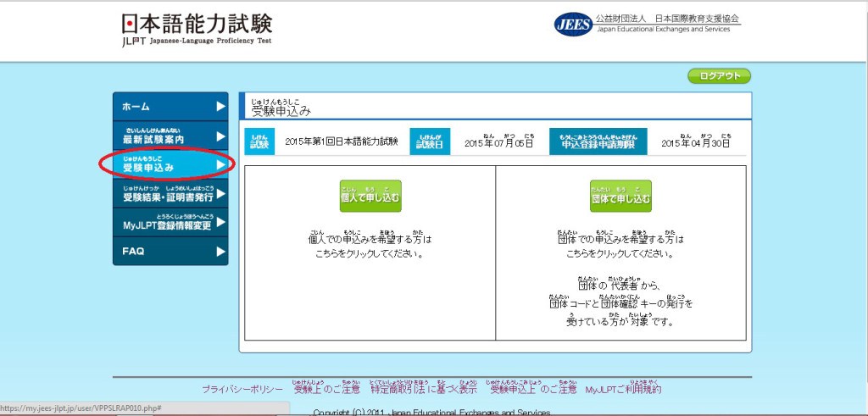
Task: Click the 日本語能力試験 JLPT logo
Action: coord(197,30)
